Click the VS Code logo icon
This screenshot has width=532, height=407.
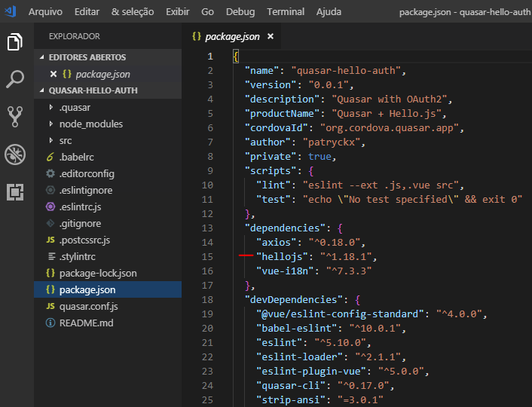coord(11,12)
